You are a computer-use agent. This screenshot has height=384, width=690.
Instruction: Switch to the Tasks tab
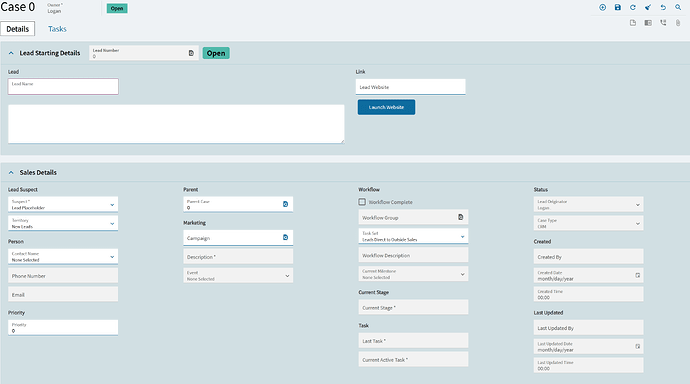pyautogui.click(x=57, y=29)
